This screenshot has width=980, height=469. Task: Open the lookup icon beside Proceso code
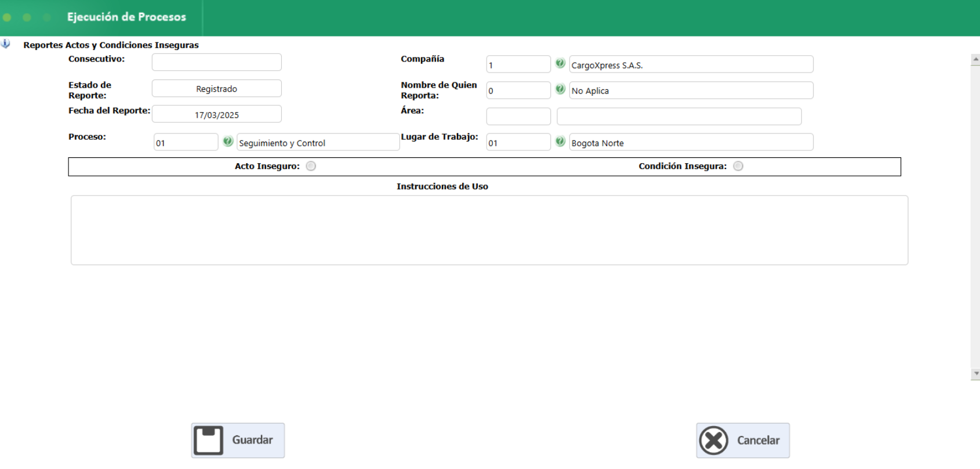228,142
